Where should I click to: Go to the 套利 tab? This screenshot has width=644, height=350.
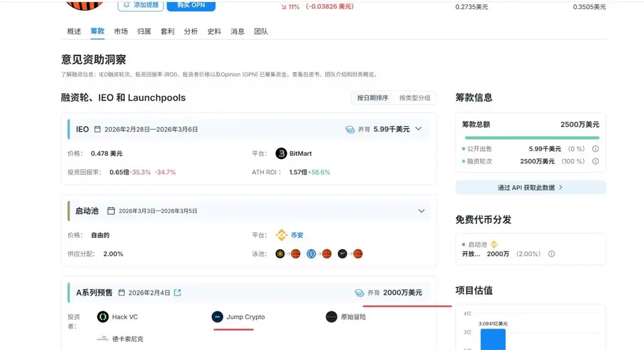(167, 31)
